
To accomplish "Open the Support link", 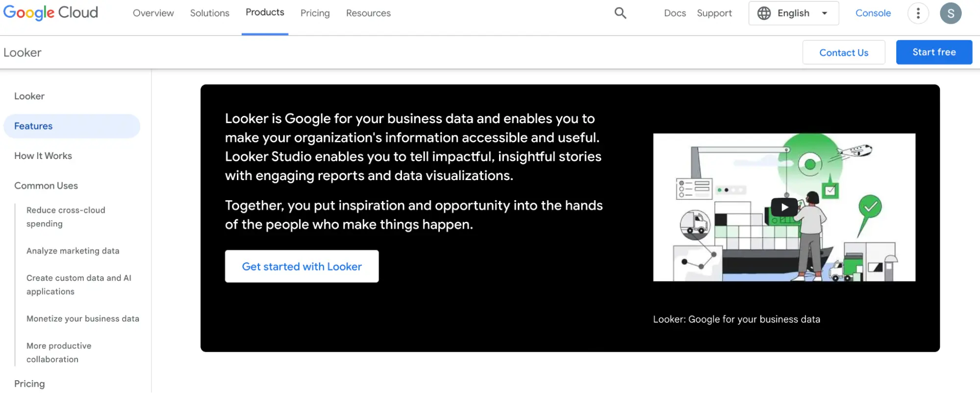I will [714, 13].
